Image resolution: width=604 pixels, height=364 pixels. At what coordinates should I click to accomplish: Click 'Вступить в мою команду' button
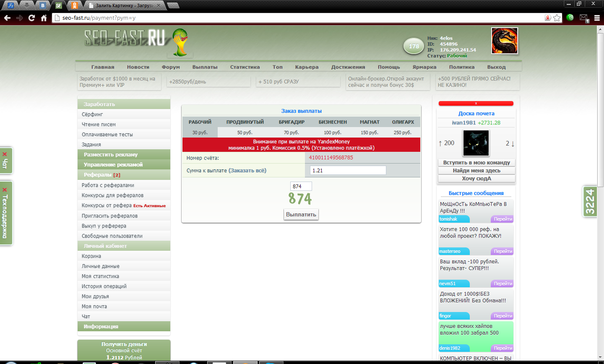click(476, 163)
